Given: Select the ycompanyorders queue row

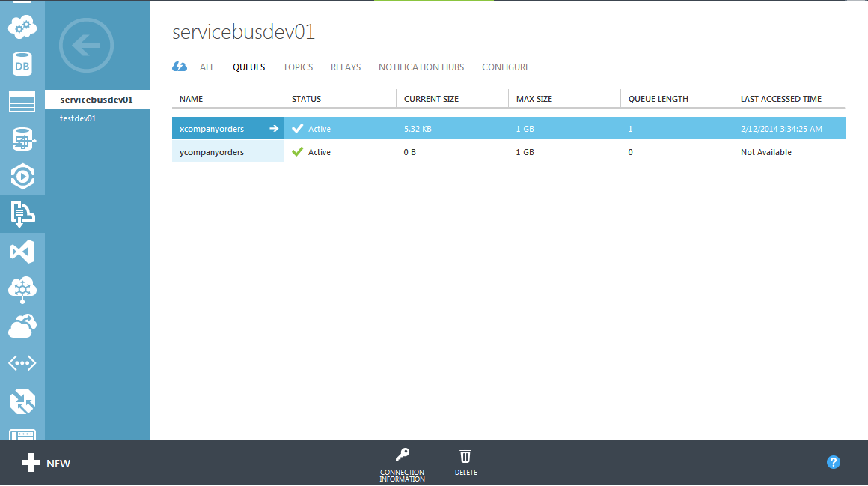Looking at the screenshot, I should 509,152.
